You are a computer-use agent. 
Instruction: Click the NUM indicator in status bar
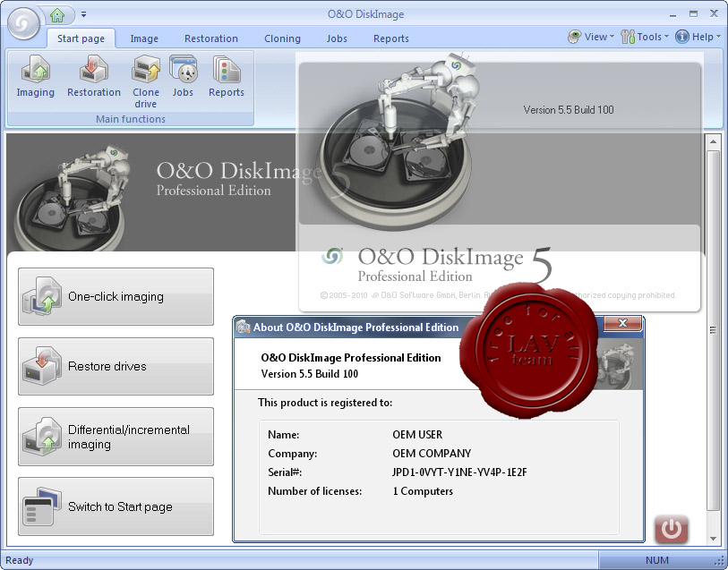(657, 560)
